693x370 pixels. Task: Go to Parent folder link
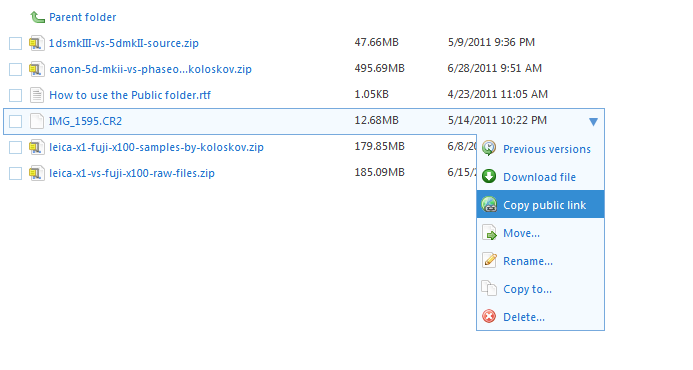(x=83, y=17)
